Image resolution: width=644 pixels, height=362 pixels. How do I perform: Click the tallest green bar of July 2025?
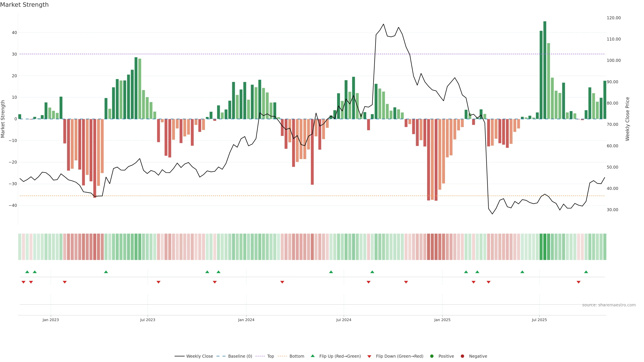coord(545,70)
